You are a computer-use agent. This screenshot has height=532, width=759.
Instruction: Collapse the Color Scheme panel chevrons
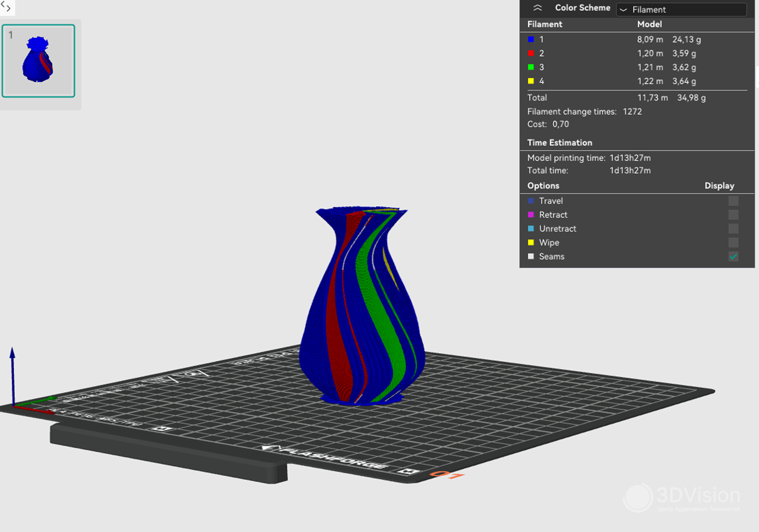click(537, 8)
